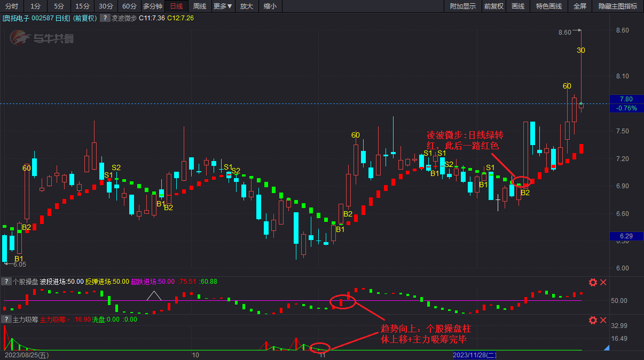Viewport: 644px width, 360px height.
Task: Switch to 分时 intraday chart tab
Action: coord(11,6)
